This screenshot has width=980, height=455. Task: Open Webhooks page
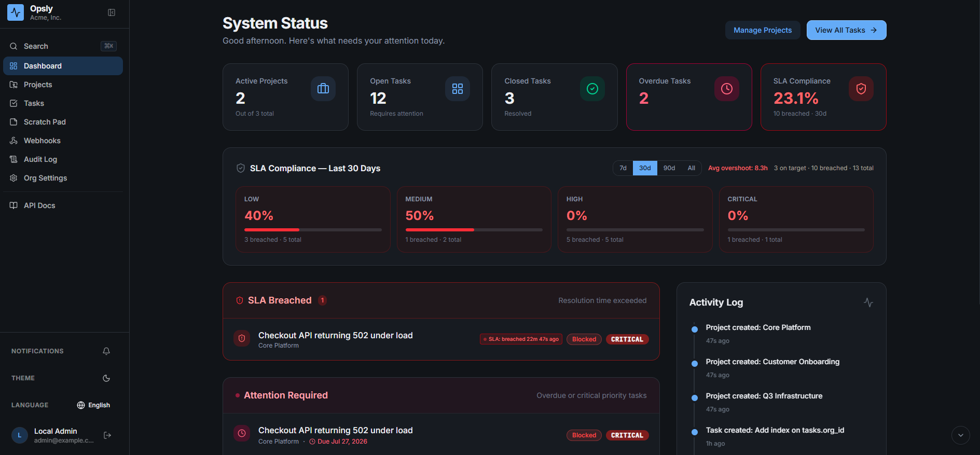pos(63,141)
